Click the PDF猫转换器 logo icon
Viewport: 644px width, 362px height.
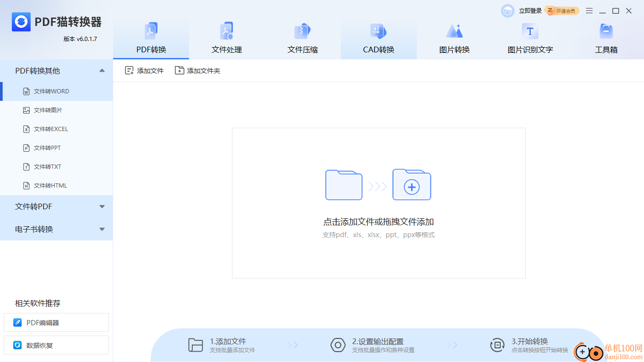pos(21,22)
